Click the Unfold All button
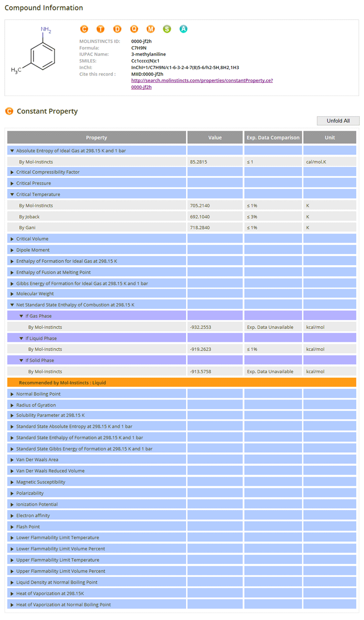 tap(338, 121)
